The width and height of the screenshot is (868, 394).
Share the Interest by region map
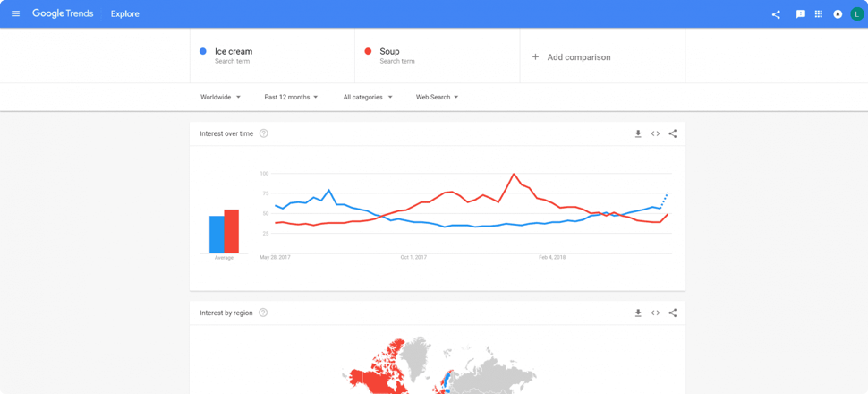pos(673,313)
